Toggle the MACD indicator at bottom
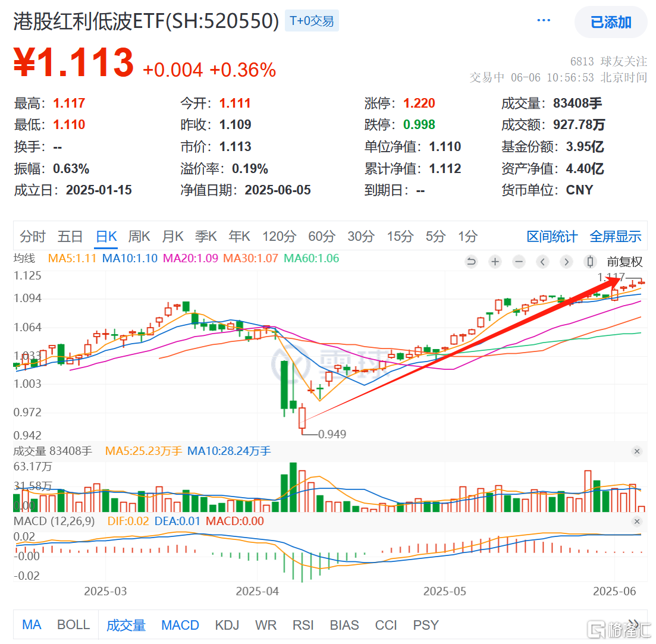 point(180,625)
